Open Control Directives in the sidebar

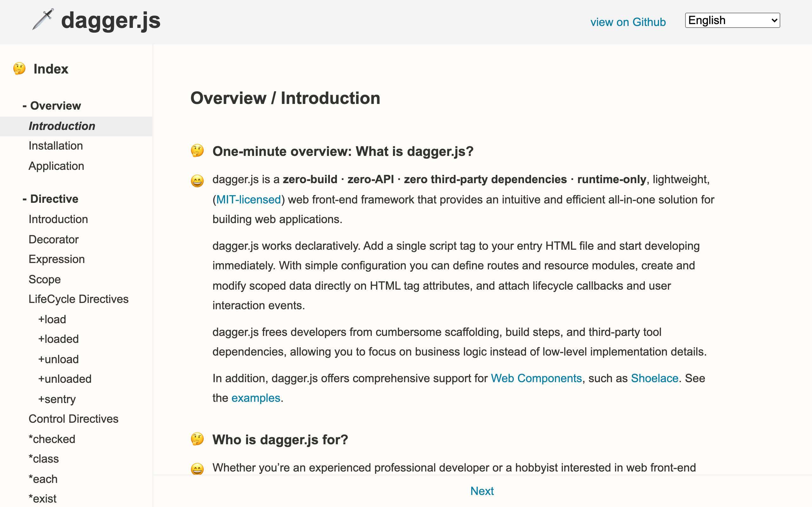(x=74, y=419)
